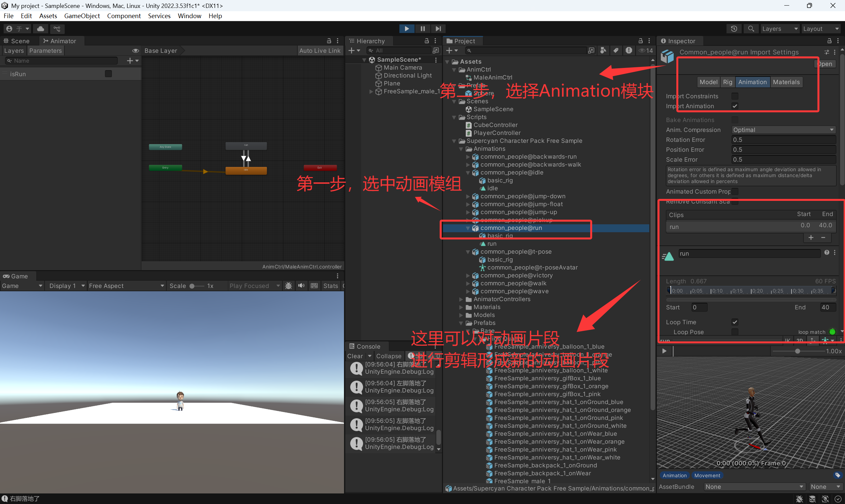Select the Materials tab in Import Settings
The height and width of the screenshot is (504, 845).
click(786, 82)
